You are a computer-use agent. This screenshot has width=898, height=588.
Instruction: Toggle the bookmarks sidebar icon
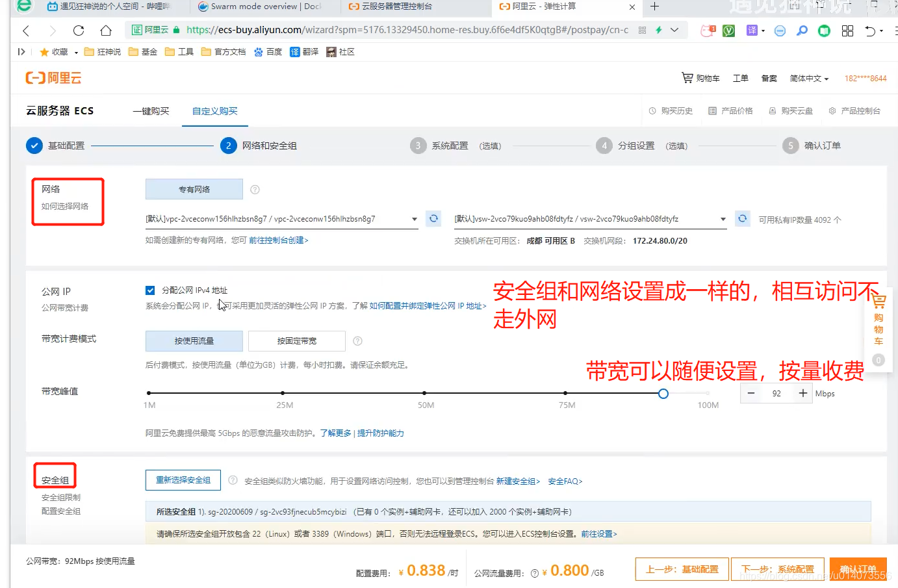pyautogui.click(x=21, y=52)
